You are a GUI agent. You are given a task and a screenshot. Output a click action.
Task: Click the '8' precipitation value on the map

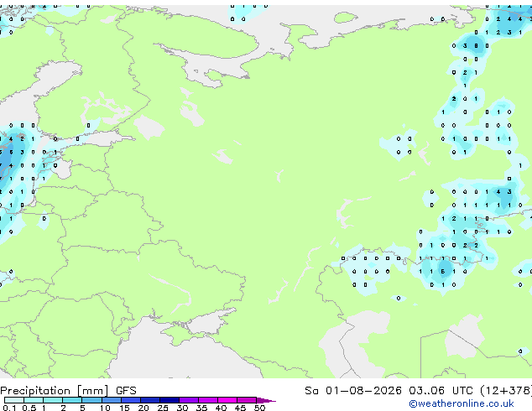tap(476, 46)
